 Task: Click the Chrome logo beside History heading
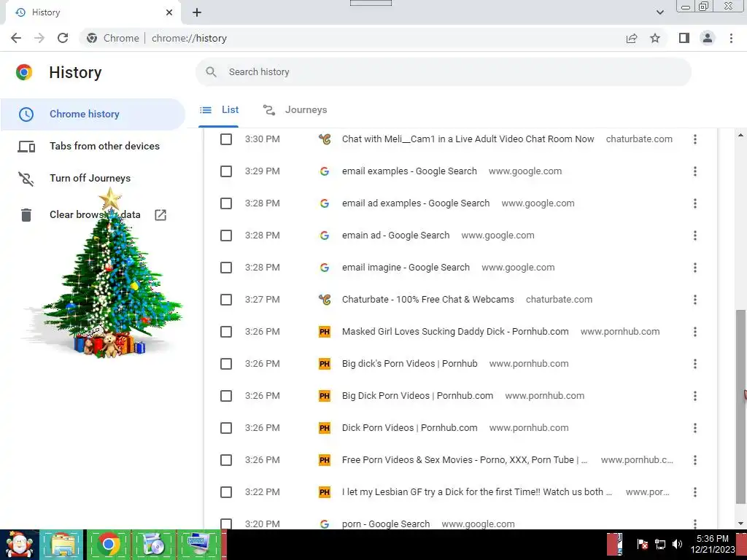tap(24, 72)
